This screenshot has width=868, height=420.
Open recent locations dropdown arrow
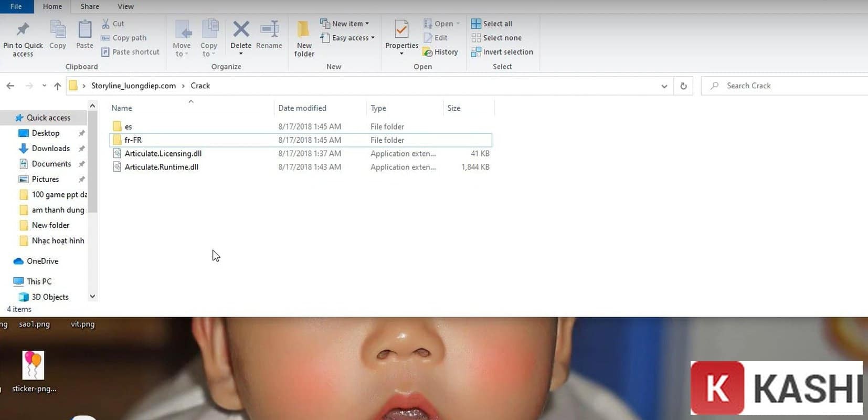44,86
